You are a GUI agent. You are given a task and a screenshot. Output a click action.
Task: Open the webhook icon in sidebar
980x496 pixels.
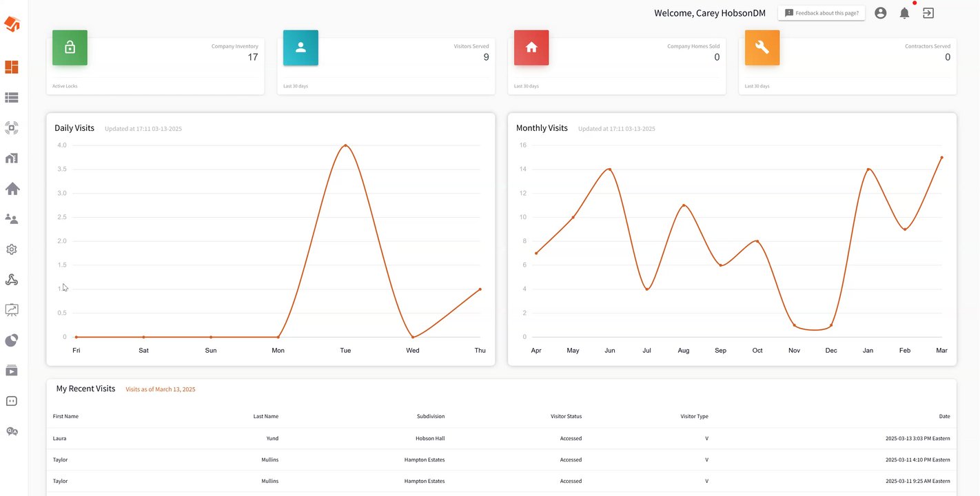[12, 280]
